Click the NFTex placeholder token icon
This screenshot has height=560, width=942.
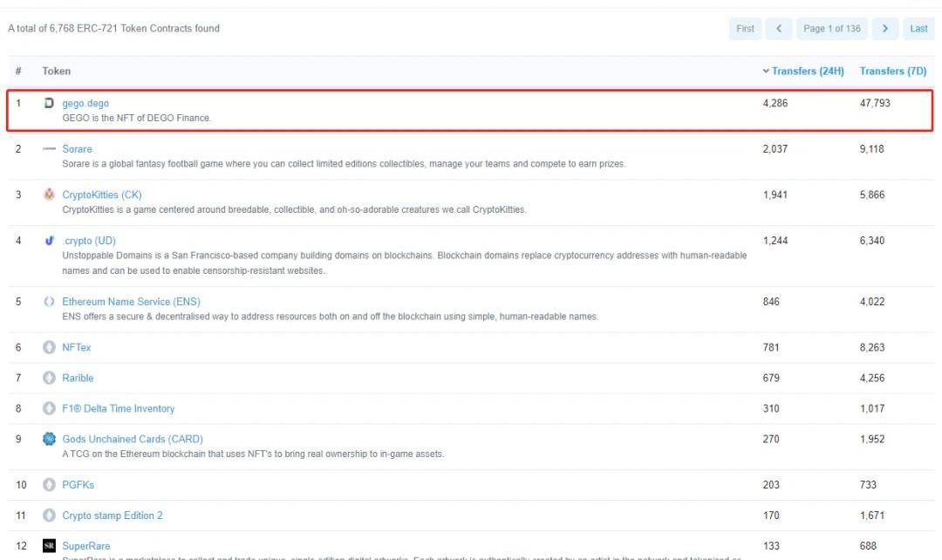49,346
